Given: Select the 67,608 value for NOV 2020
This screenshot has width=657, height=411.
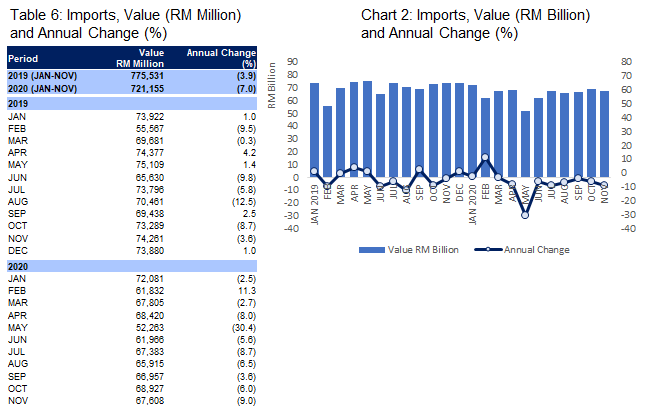Looking at the screenshot, I should point(146,400).
